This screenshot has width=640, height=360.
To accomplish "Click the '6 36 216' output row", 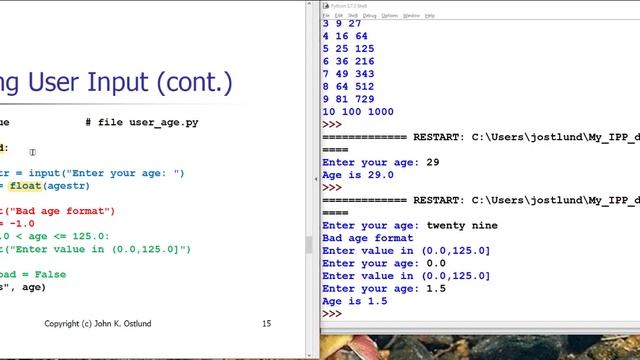I will [348, 61].
